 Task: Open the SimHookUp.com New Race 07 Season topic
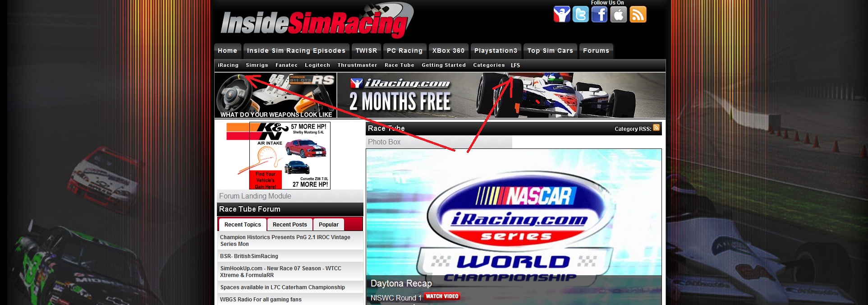point(280,272)
